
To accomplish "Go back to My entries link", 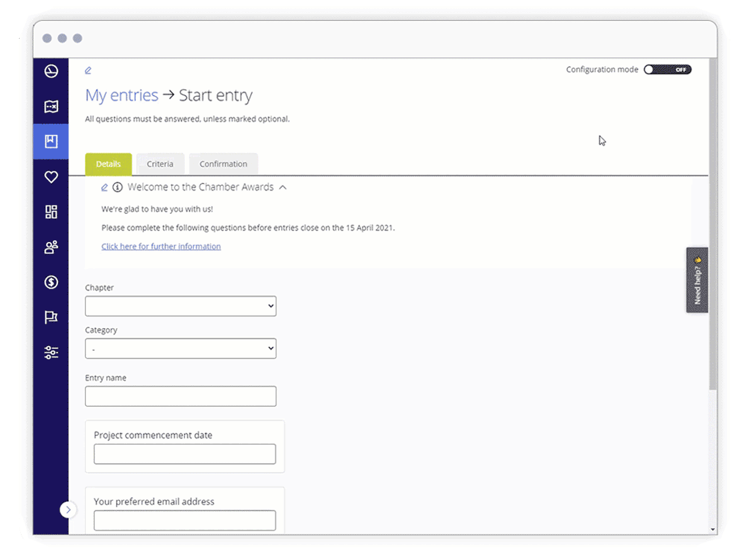I will [x=121, y=96].
